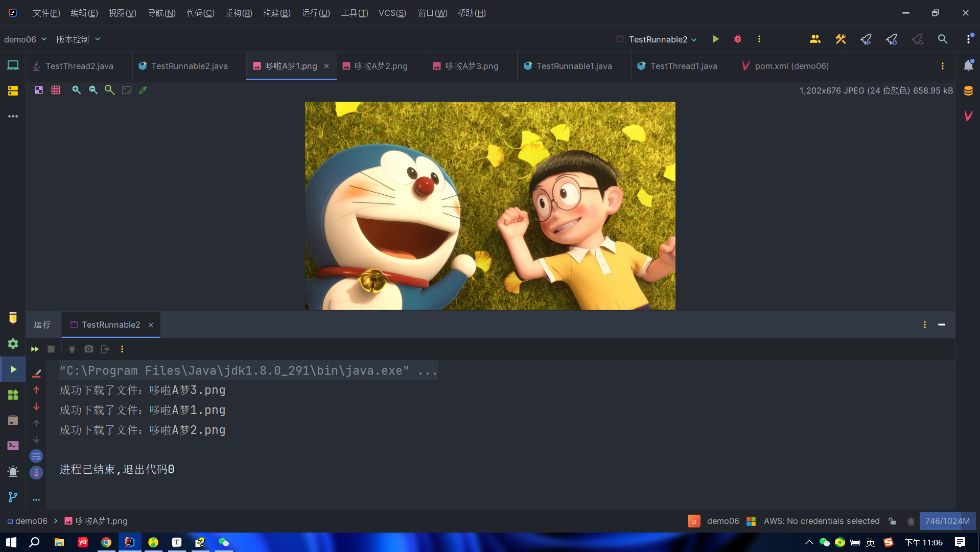
Task: Run TestRunnable2 with green play button
Action: pyautogui.click(x=715, y=39)
